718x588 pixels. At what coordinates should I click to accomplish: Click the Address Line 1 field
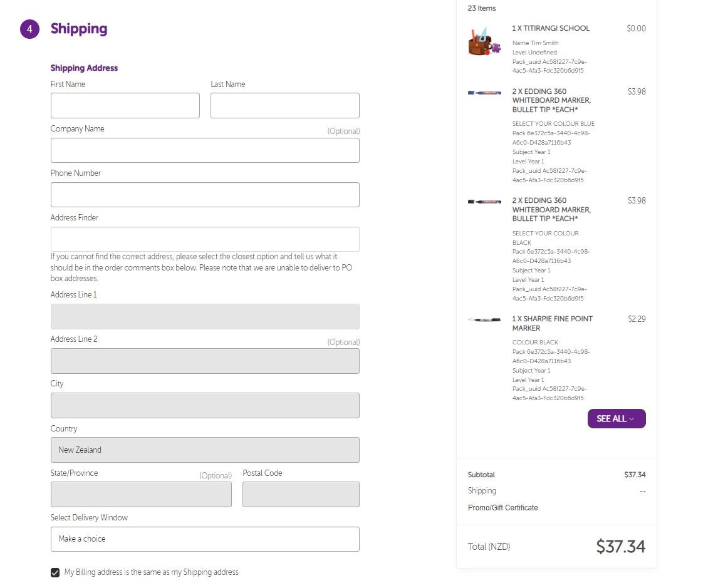(x=205, y=317)
